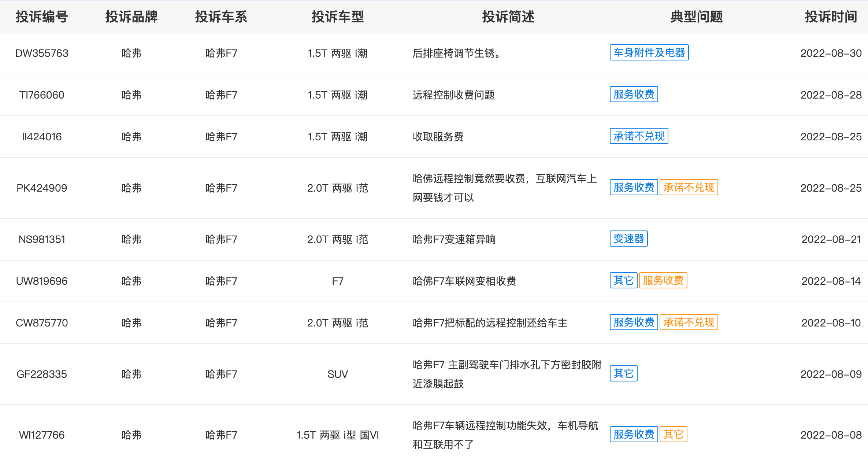The height and width of the screenshot is (465, 868).
Task: Click blue 服务收费 tag in CW875770 row
Action: [634, 322]
